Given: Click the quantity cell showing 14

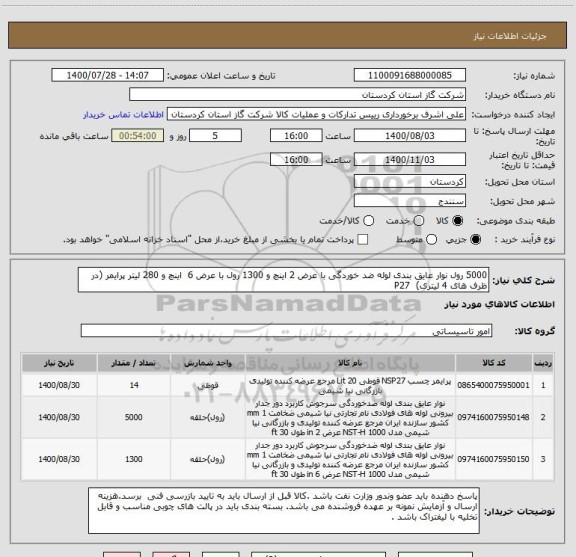Looking at the screenshot, I should click(134, 385).
